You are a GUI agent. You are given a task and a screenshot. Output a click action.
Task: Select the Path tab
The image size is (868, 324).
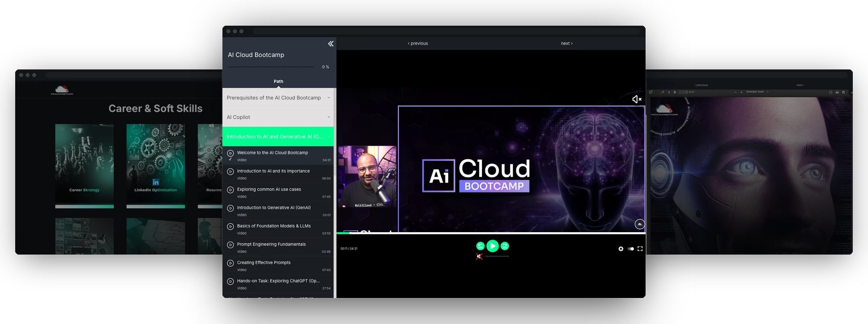tap(278, 81)
